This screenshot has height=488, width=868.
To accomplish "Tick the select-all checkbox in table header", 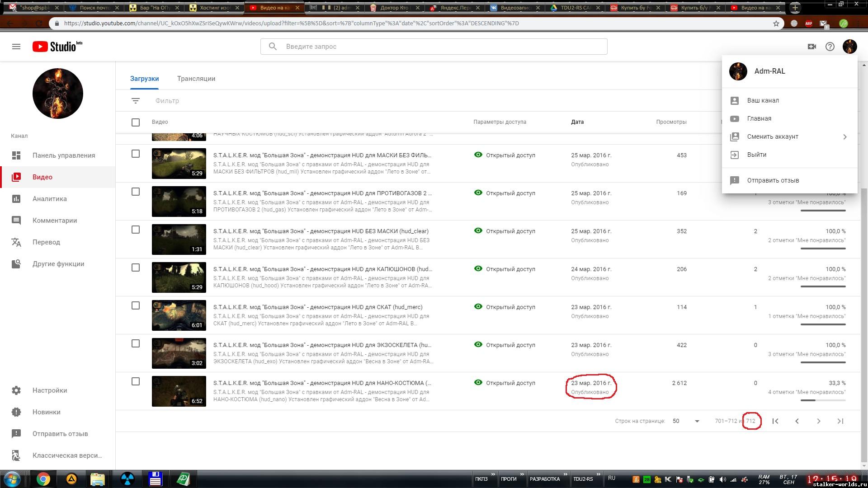I will pyautogui.click(x=136, y=122).
